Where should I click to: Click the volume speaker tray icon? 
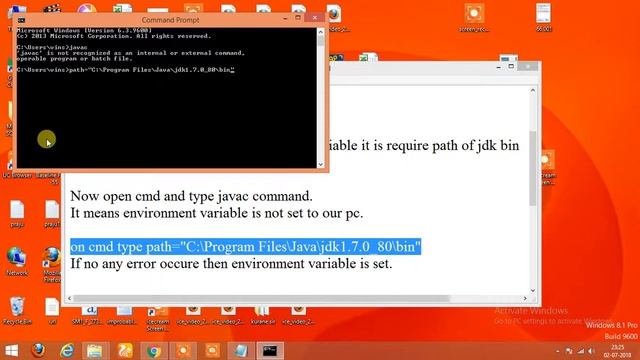click(x=591, y=351)
